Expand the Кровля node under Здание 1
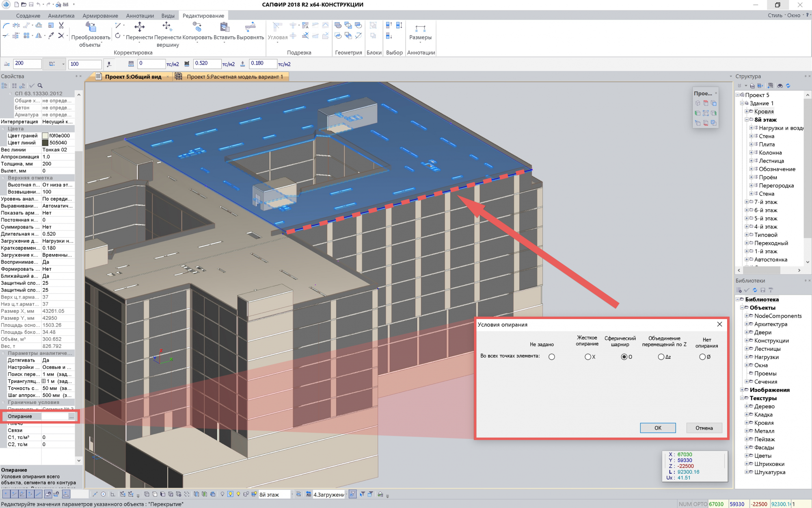 pyautogui.click(x=746, y=111)
